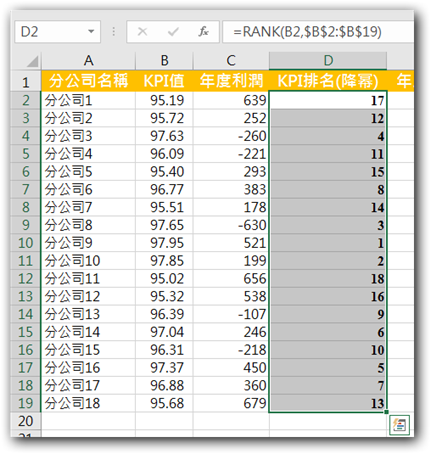The width and height of the screenshot is (431, 454).
Task: Cancel the entry with the X icon
Action: point(142,32)
